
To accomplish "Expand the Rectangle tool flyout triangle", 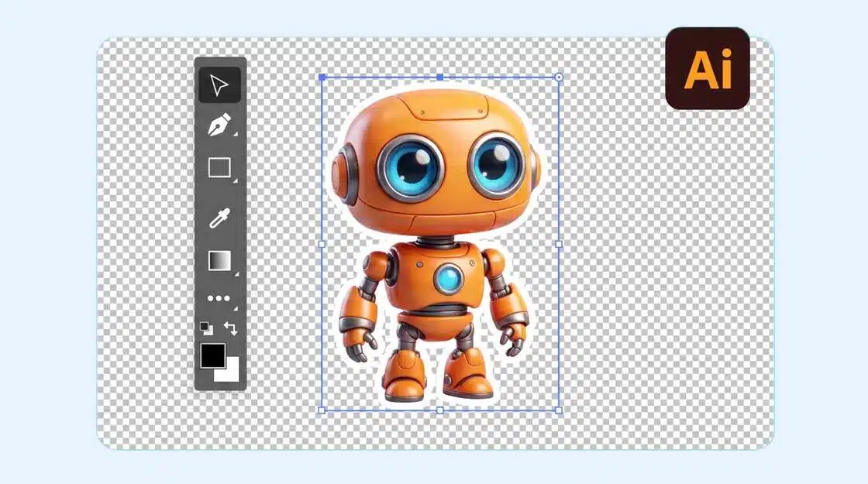I will 236,181.
